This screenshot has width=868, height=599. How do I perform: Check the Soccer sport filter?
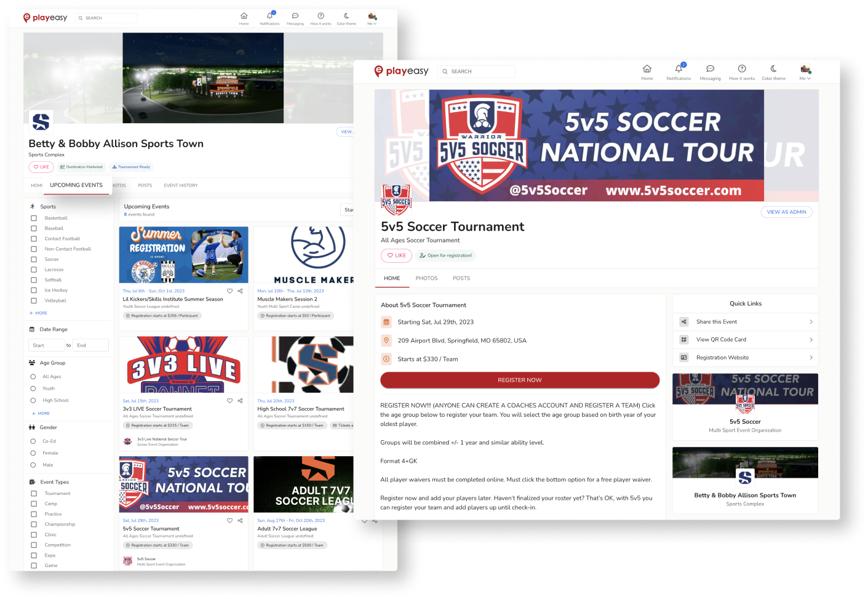click(34, 259)
